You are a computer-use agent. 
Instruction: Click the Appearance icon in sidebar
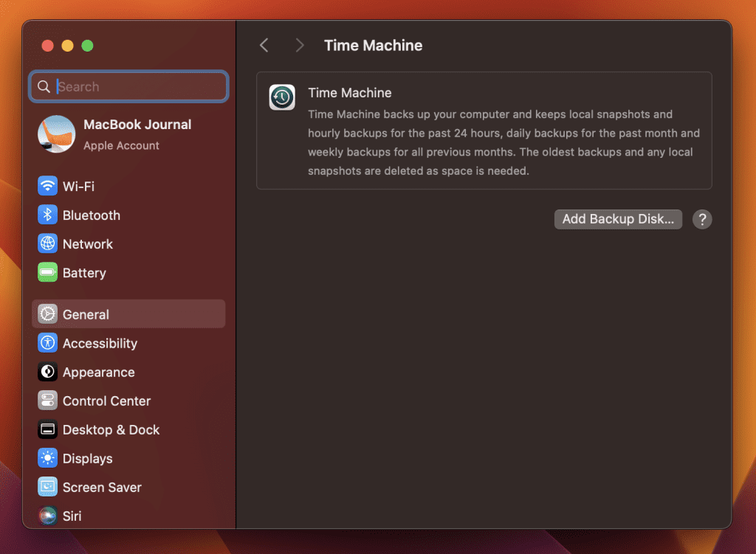(x=48, y=373)
